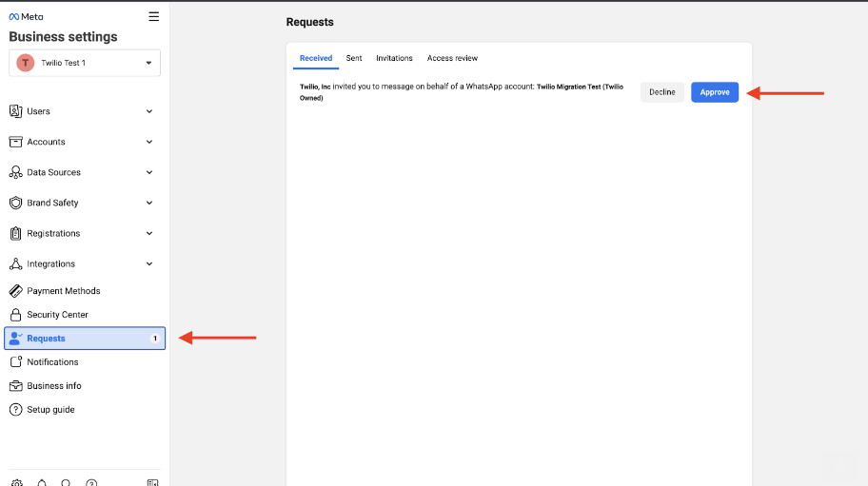Open Payment Methods via its icon

coord(15,290)
